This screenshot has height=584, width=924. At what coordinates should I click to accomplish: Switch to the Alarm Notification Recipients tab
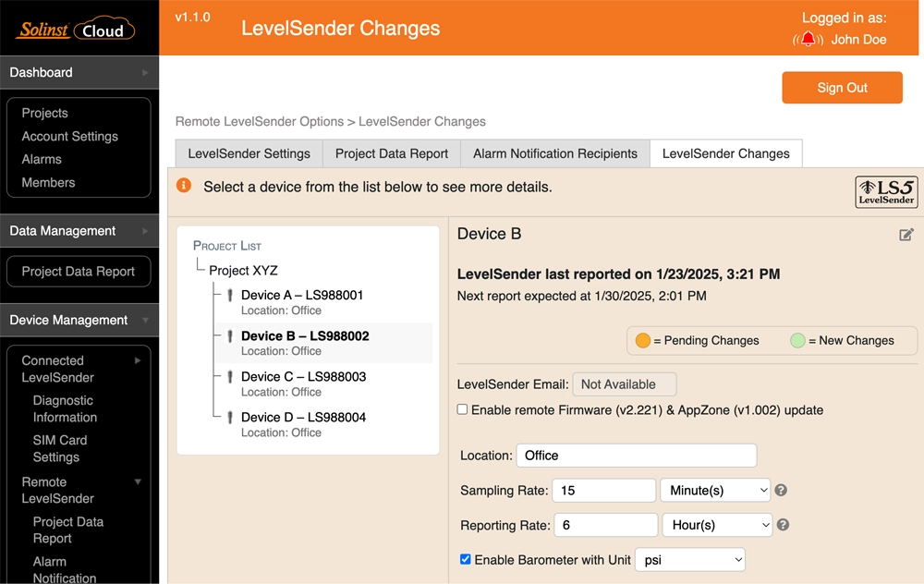(554, 153)
